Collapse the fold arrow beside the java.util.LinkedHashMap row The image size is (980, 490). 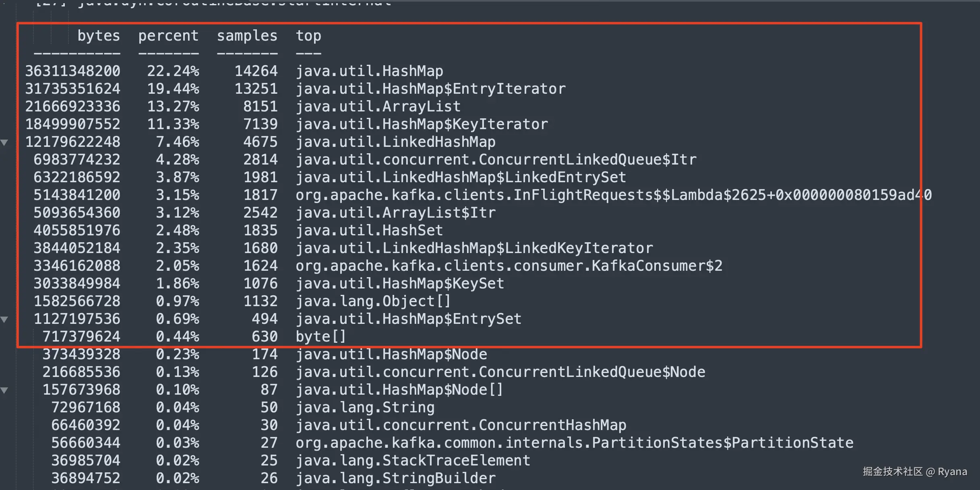tap(4, 142)
